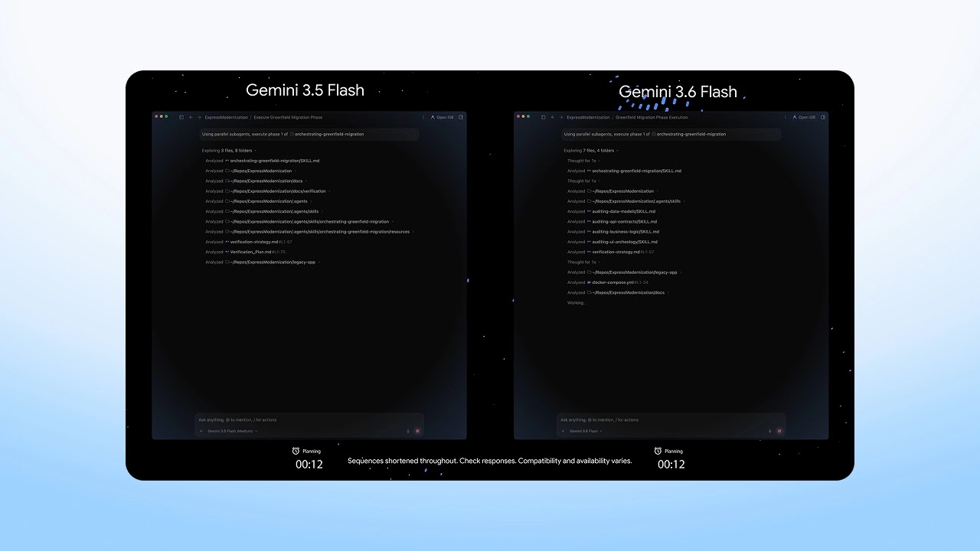Go back in Gemini 3.5 Flash window
The width and height of the screenshot is (980, 551).
191,117
